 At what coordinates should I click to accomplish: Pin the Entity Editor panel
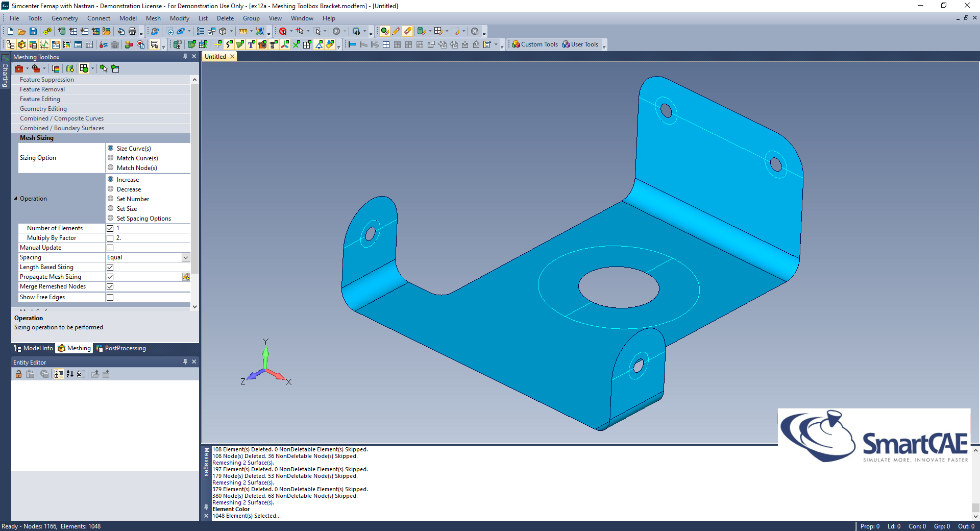coord(185,361)
